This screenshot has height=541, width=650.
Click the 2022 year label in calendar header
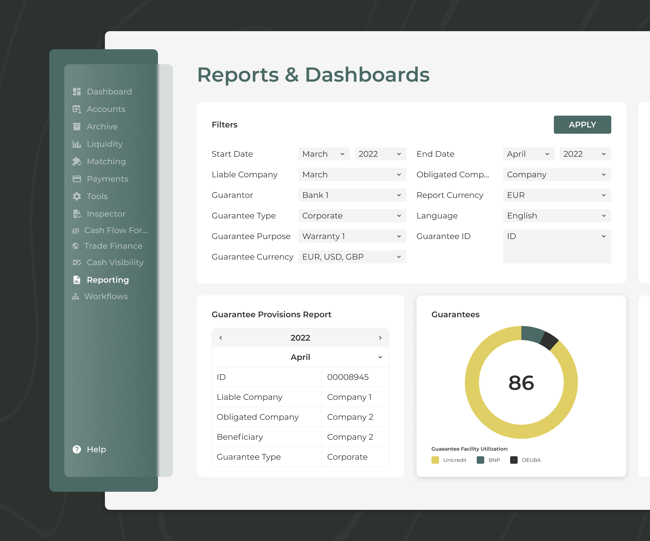(301, 338)
